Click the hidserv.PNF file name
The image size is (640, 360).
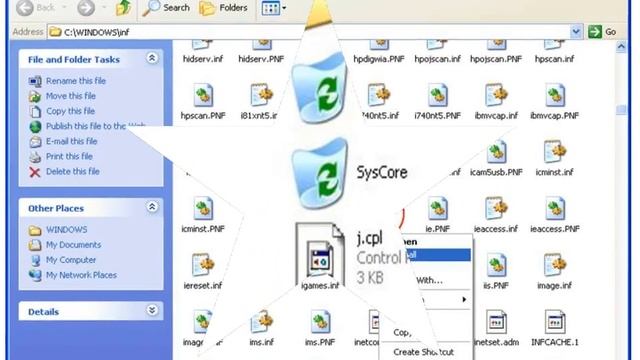(x=261, y=59)
